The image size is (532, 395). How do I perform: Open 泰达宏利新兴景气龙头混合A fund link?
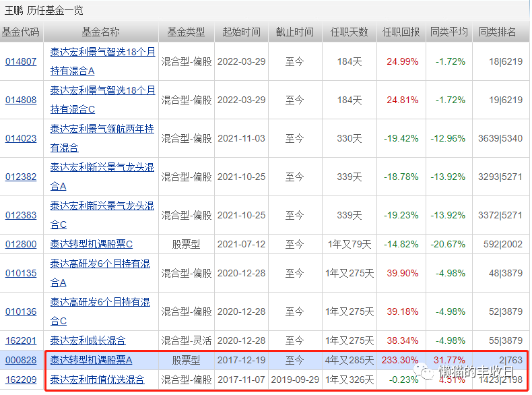click(102, 177)
